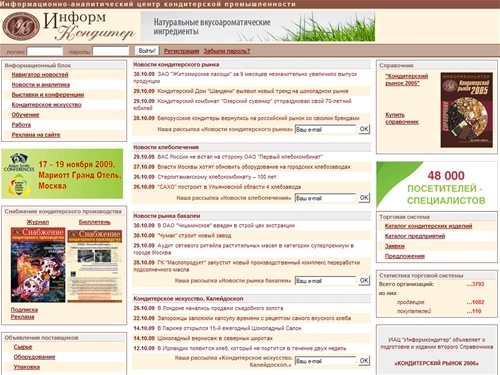Open news about ОАО Чишминское extraction shop
The width and height of the screenshot is (500, 375).
226,225
